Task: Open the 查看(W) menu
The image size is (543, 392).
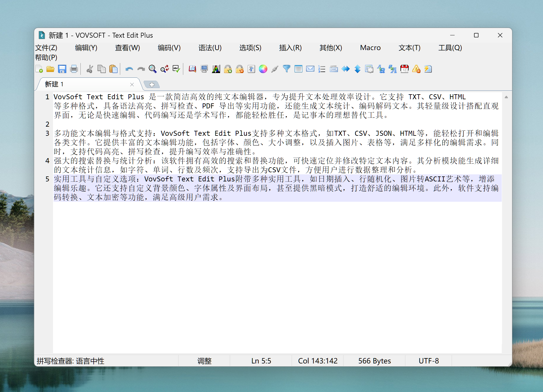Action: coord(128,48)
